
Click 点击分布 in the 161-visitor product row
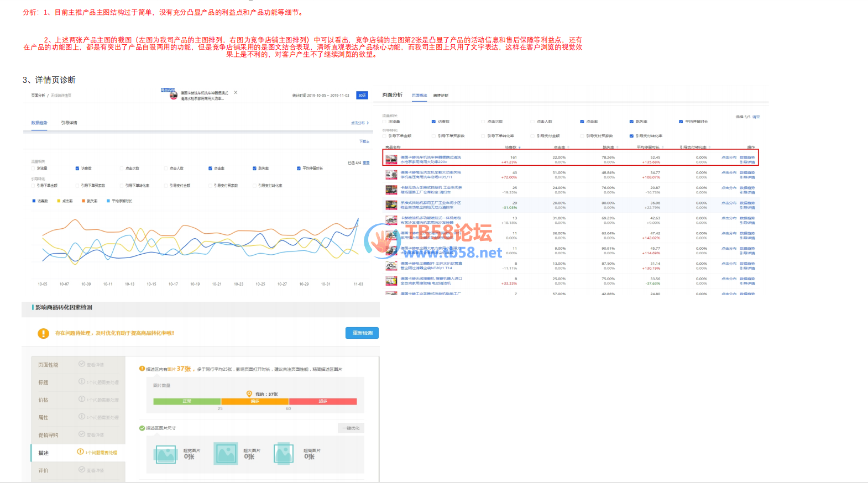729,158
